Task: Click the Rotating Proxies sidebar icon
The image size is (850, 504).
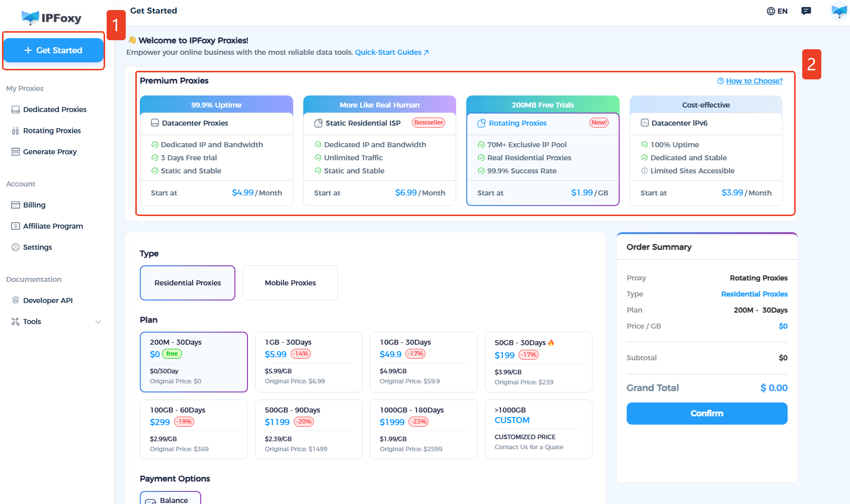Action: 16,131
